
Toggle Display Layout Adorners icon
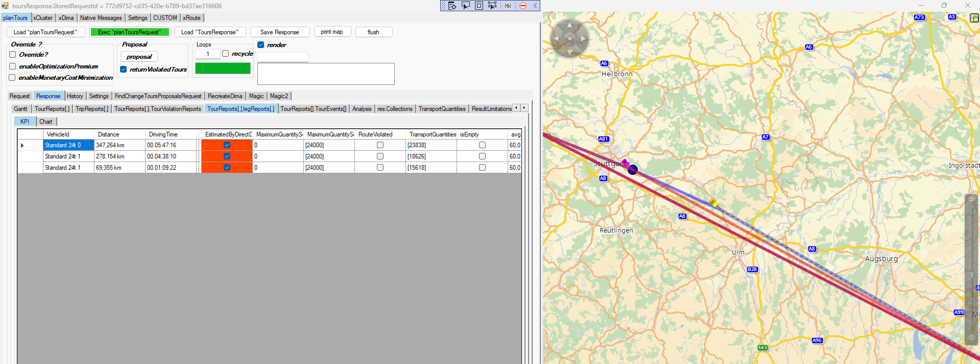pyautogui.click(x=479, y=6)
